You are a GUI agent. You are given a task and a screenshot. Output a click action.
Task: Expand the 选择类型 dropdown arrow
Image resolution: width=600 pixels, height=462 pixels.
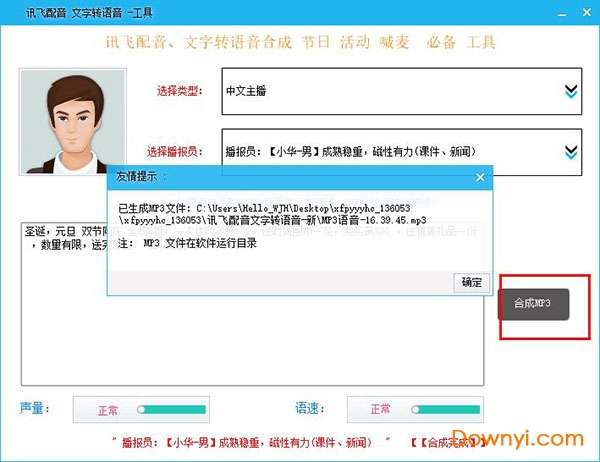point(571,91)
